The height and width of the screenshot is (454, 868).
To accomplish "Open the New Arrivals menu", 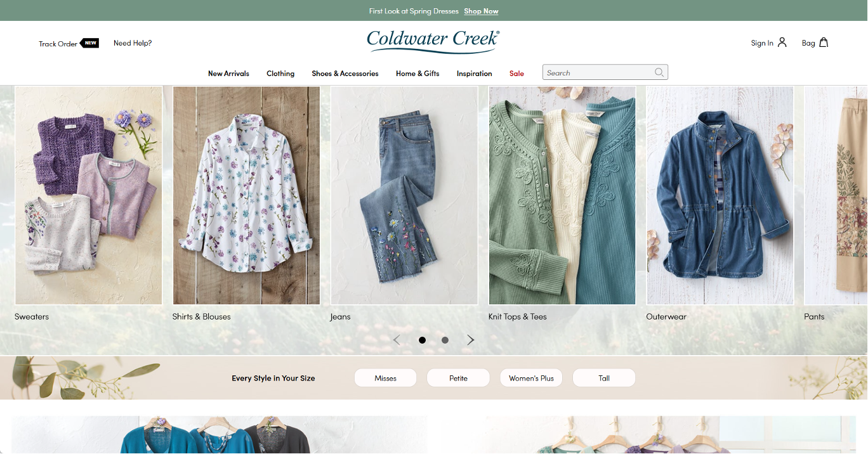I will (x=228, y=74).
